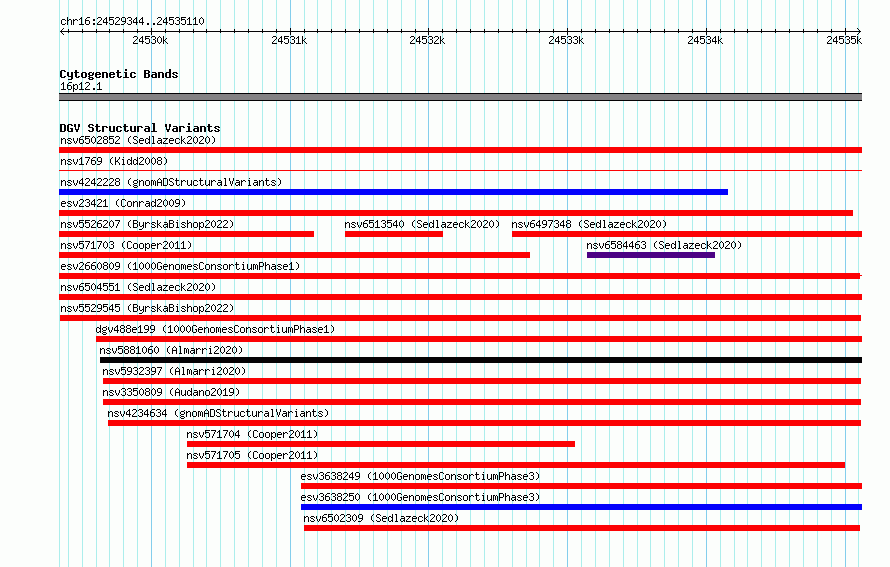Viewport: 890px width, 567px height.
Task: Click the 24534k ruler tick label
Action: (705, 40)
